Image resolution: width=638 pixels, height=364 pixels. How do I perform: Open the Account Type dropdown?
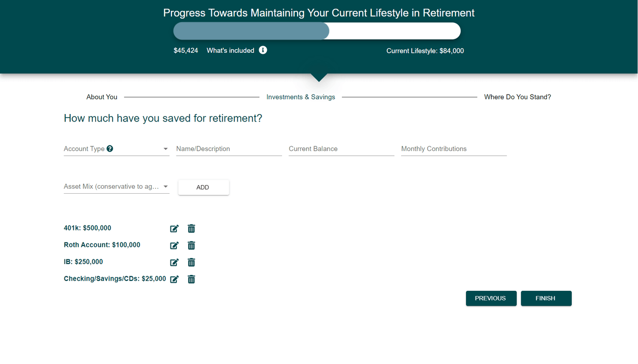(117, 148)
